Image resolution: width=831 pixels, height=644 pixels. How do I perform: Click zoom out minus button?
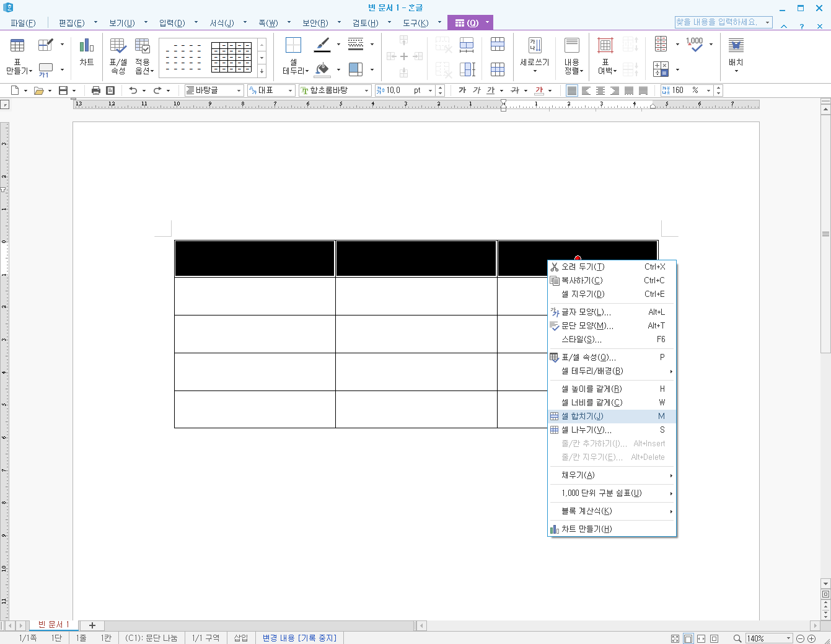click(x=800, y=638)
